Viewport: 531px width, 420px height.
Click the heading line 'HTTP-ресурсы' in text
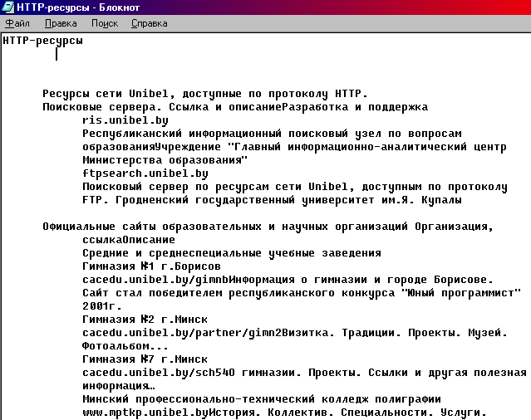[x=42, y=41]
